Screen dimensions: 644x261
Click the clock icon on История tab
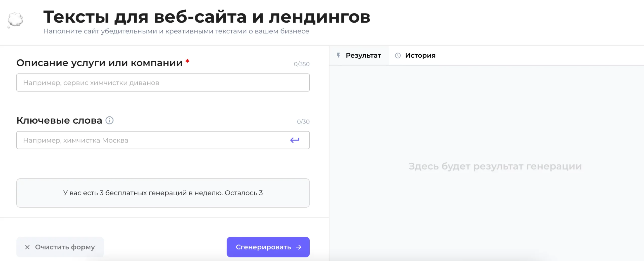point(398,56)
